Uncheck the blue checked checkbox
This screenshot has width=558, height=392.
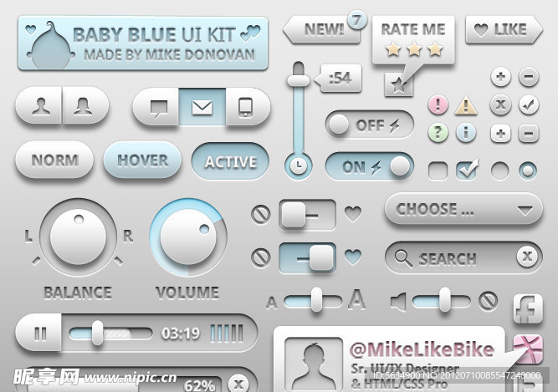467,170
